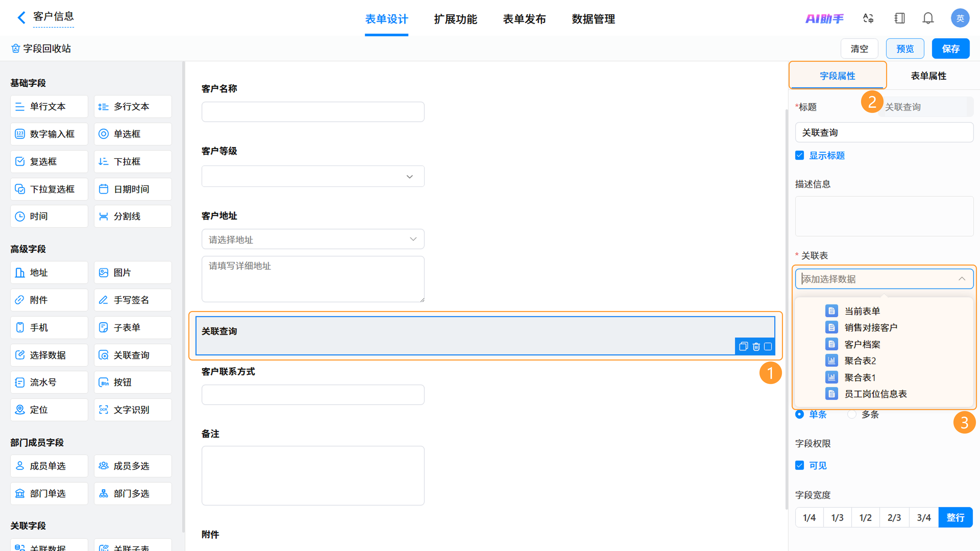Select the 分割线 field widget
This screenshot has height=551, width=980.
133,217
